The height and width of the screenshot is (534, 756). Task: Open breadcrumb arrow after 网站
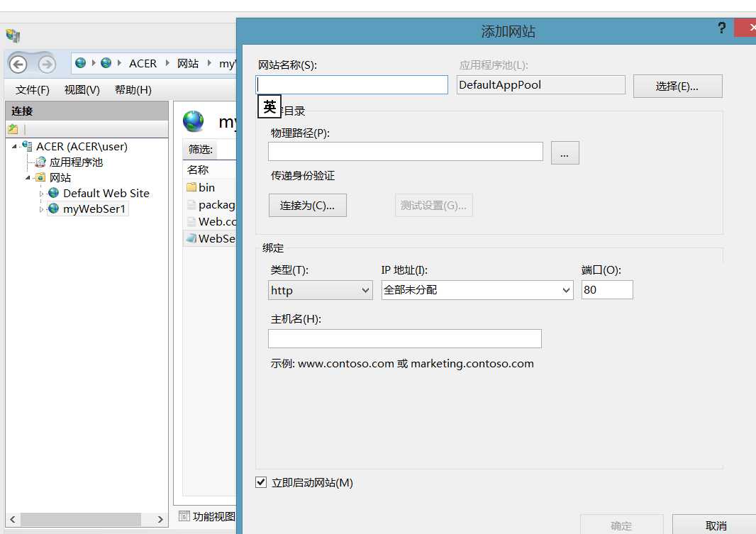pos(209,63)
